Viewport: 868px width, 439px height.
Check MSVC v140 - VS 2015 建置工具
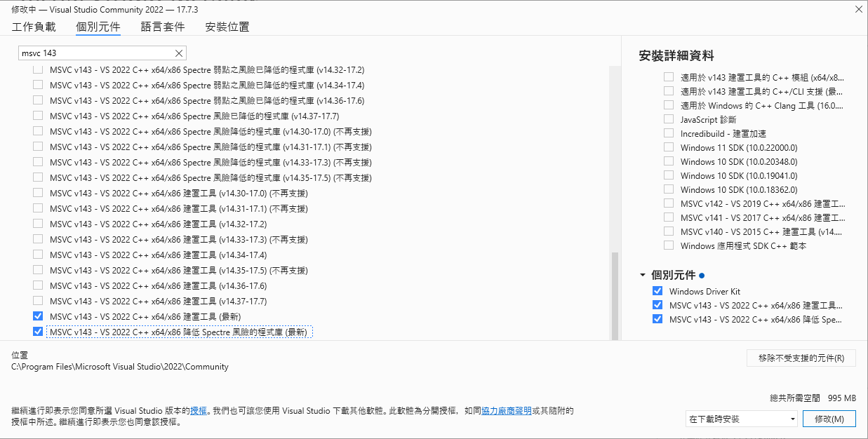[x=669, y=232]
